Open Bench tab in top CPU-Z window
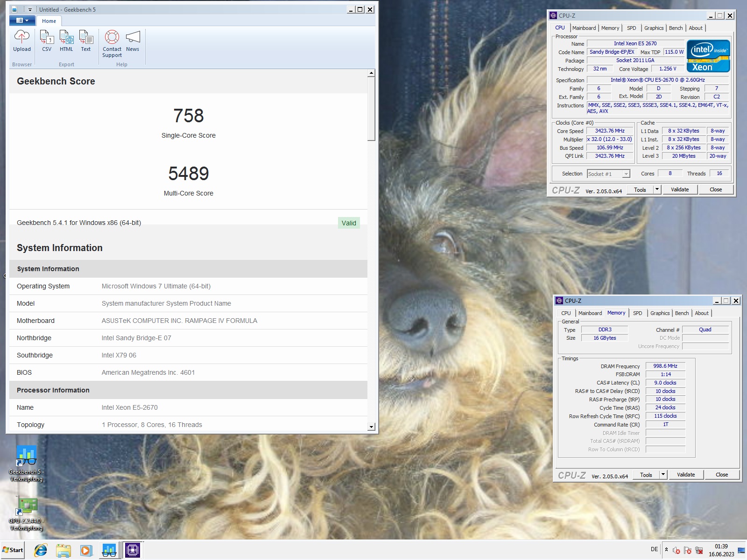 pyautogui.click(x=676, y=28)
